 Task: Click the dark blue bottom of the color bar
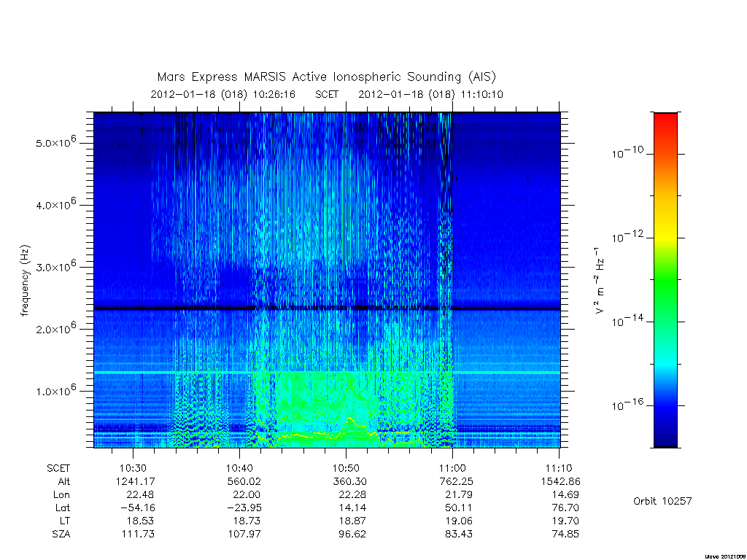click(x=665, y=440)
